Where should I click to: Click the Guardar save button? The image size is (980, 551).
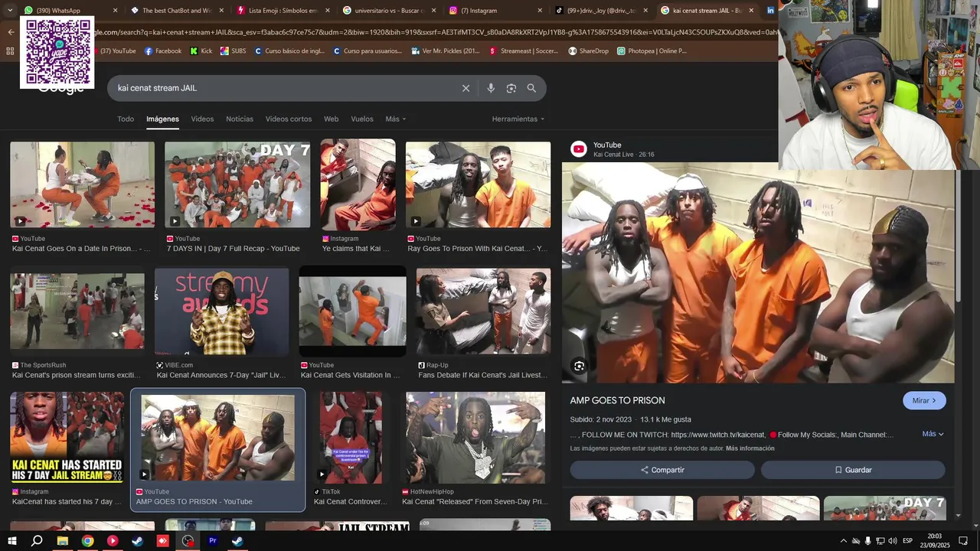coord(853,470)
